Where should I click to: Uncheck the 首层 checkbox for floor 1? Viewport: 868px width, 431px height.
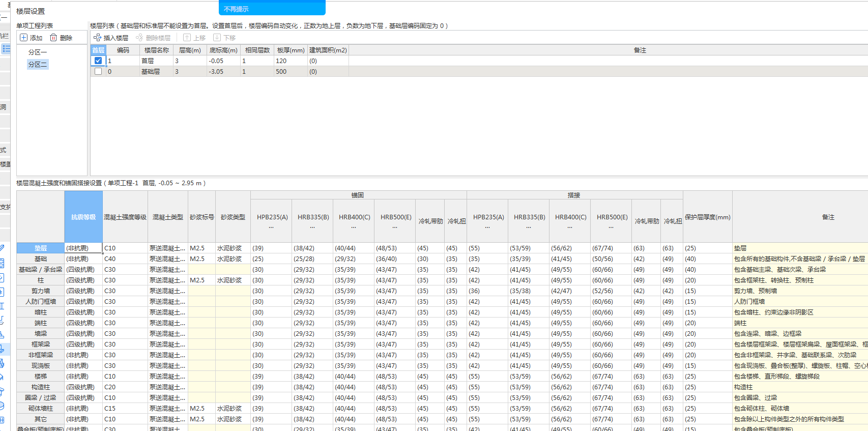[x=98, y=61]
